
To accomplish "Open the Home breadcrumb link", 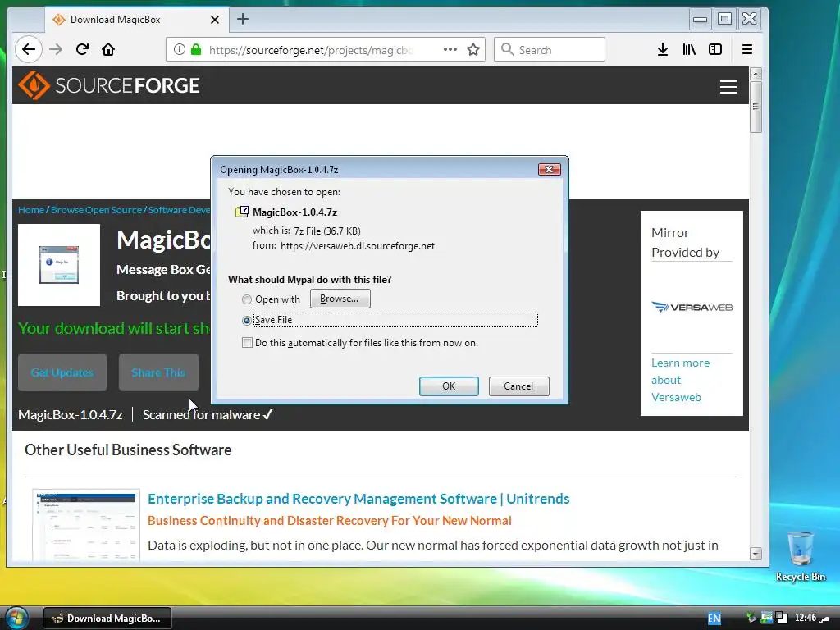I will click(x=31, y=210).
